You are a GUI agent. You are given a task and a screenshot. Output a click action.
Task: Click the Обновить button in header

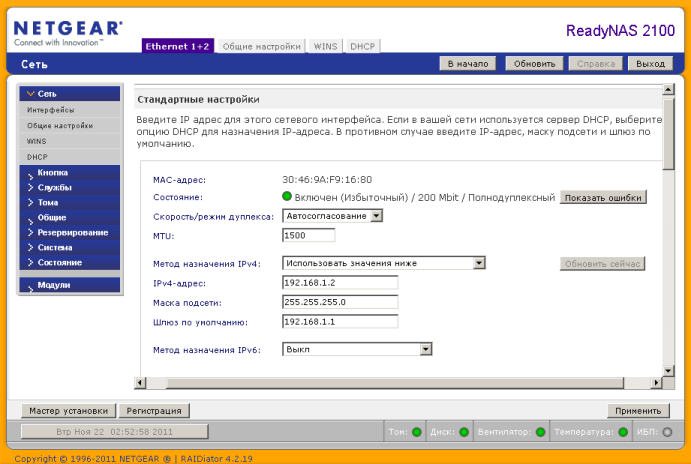tap(534, 63)
